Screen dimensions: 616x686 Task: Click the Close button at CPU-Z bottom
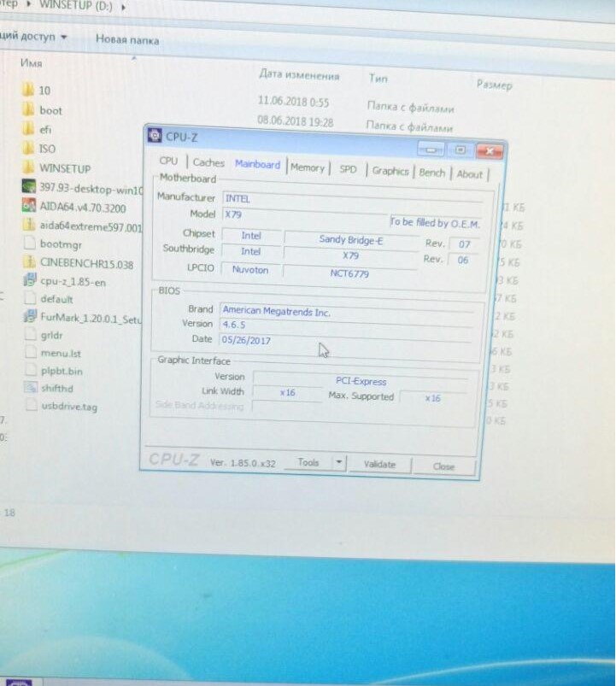coord(443,466)
